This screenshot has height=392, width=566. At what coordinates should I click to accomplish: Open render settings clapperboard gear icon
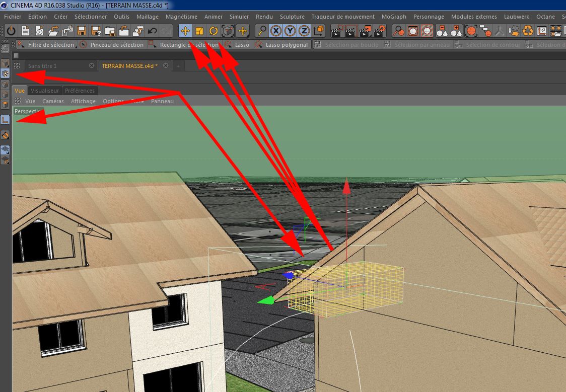pyautogui.click(x=379, y=31)
